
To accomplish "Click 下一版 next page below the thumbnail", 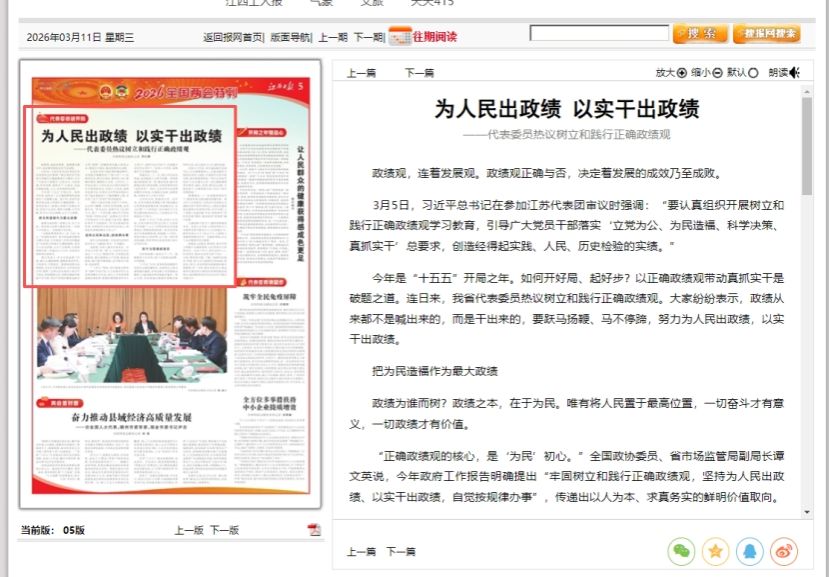I will pyautogui.click(x=224, y=530).
